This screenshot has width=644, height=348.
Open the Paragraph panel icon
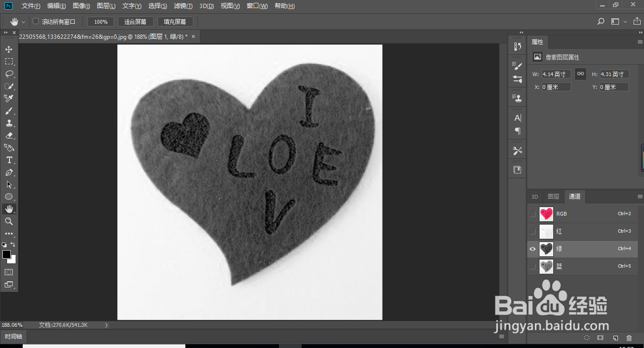518,131
